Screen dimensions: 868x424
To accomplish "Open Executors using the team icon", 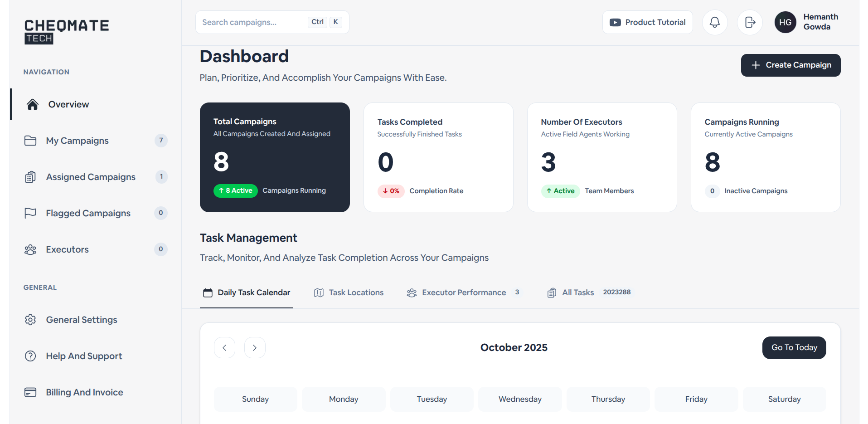I will 30,249.
